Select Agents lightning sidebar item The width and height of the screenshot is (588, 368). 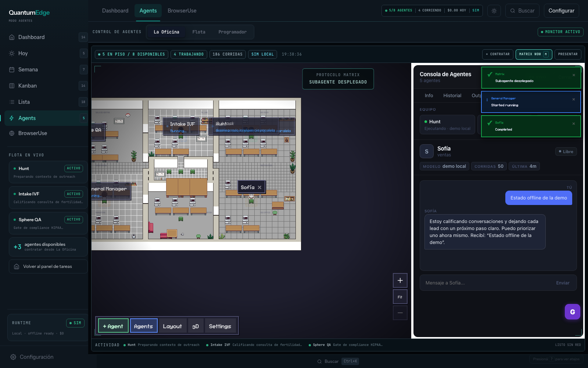[46, 118]
